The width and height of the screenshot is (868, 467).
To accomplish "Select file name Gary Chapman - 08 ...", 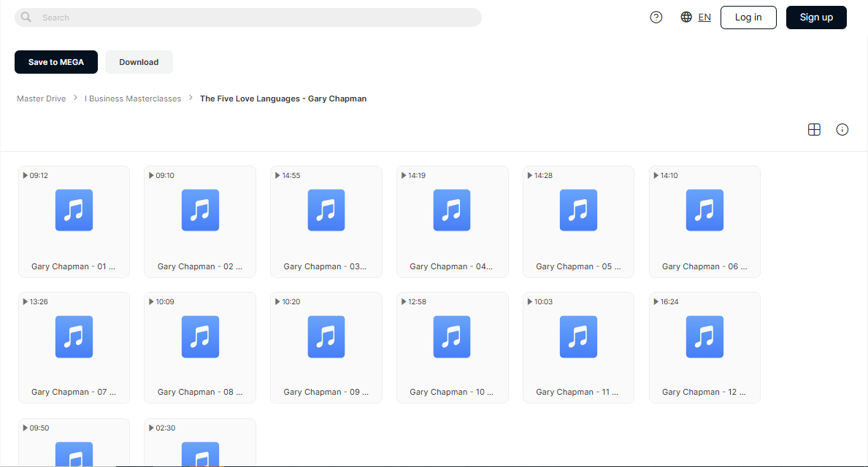I will tap(200, 392).
